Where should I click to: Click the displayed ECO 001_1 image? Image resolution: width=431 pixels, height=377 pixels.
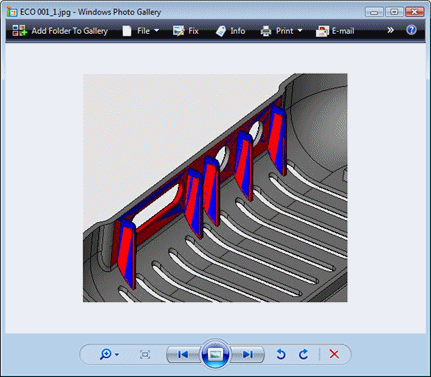pos(215,188)
